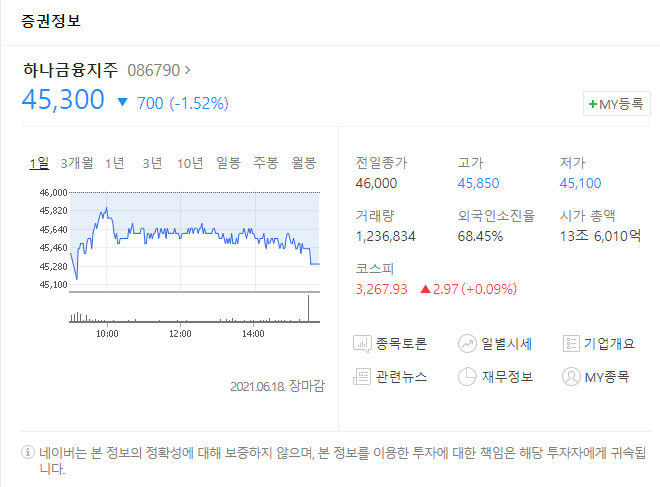
Task: Click the blue down-triangle price change indicator
Action: 122,102
